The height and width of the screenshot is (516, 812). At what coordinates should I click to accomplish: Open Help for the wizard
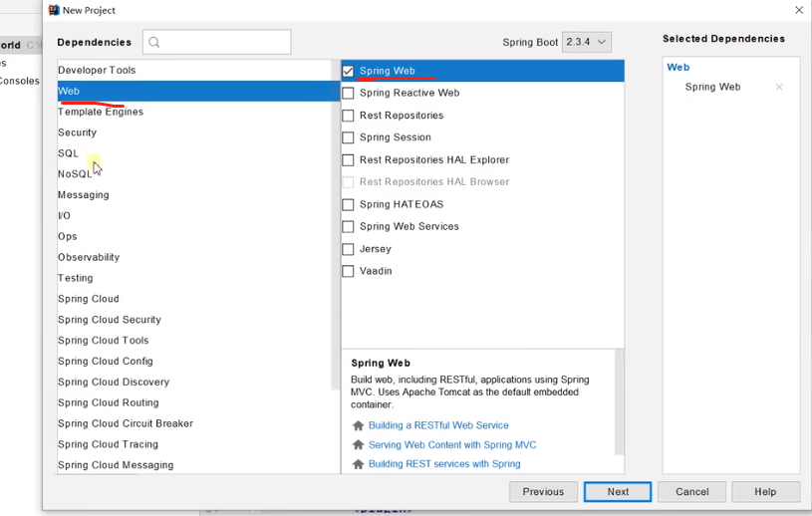click(x=765, y=492)
